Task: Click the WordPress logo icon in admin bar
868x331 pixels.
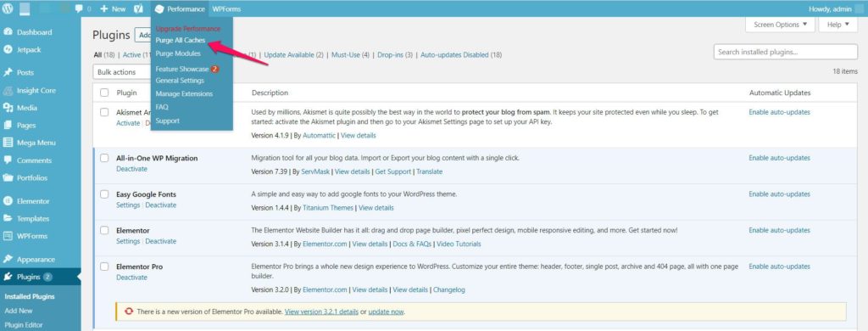Action: 8,8
